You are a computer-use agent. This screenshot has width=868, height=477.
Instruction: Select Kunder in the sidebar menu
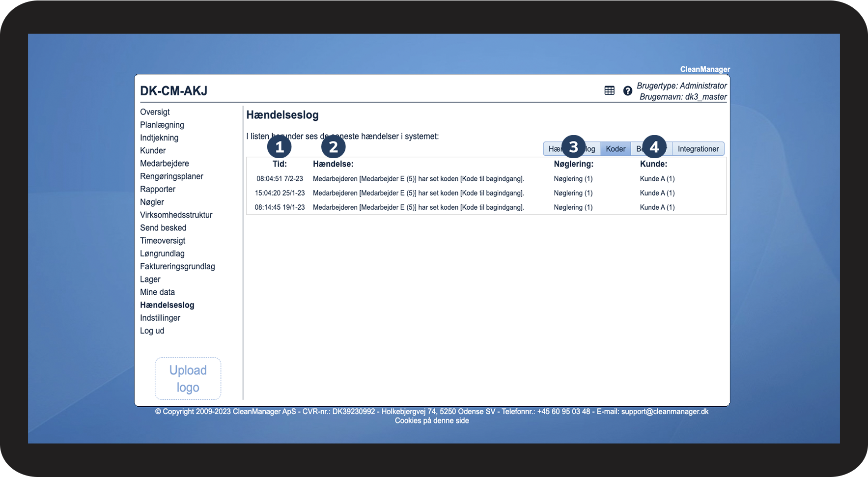point(153,150)
